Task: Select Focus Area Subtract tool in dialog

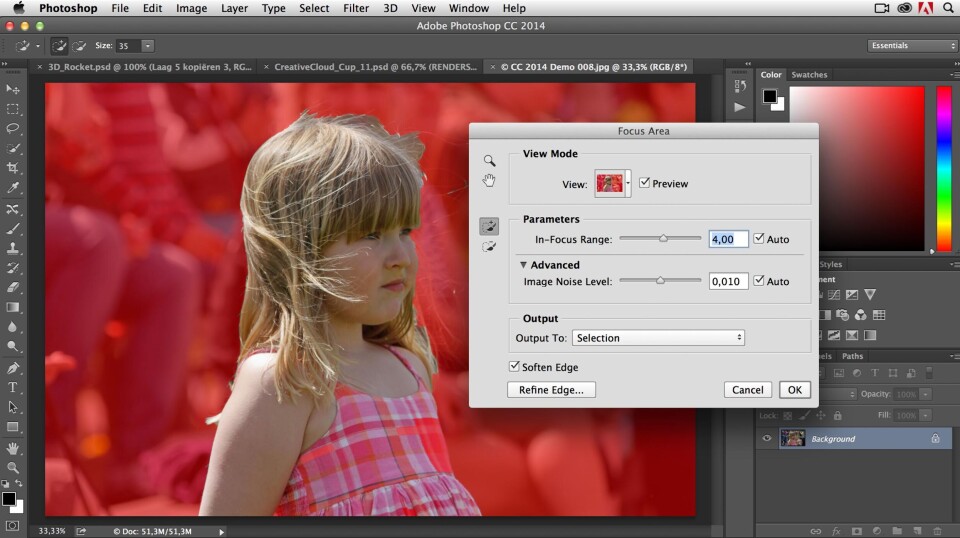Action: (489, 247)
